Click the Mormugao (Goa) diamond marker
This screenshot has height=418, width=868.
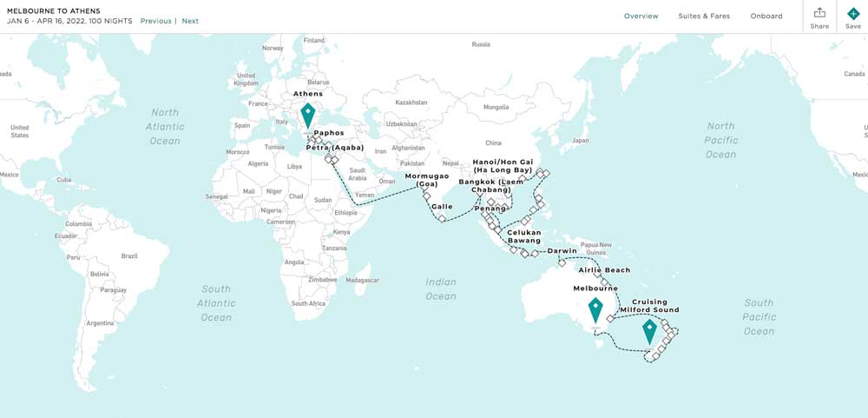[426, 196]
